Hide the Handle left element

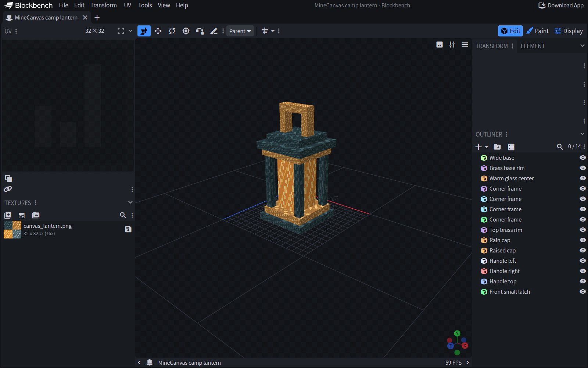[x=583, y=261]
